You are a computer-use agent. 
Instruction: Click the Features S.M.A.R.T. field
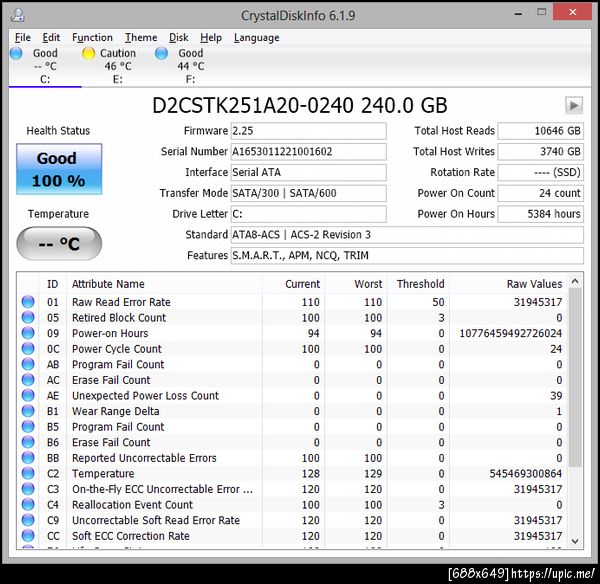[407, 255]
